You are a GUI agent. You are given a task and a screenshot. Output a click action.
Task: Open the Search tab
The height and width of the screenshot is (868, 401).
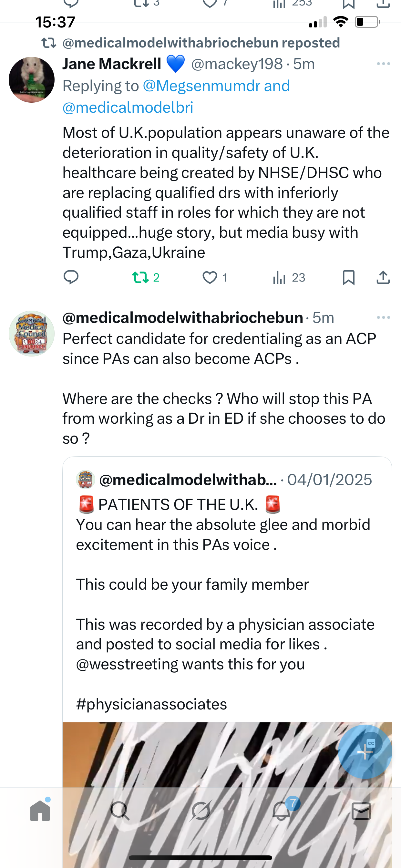120,811
